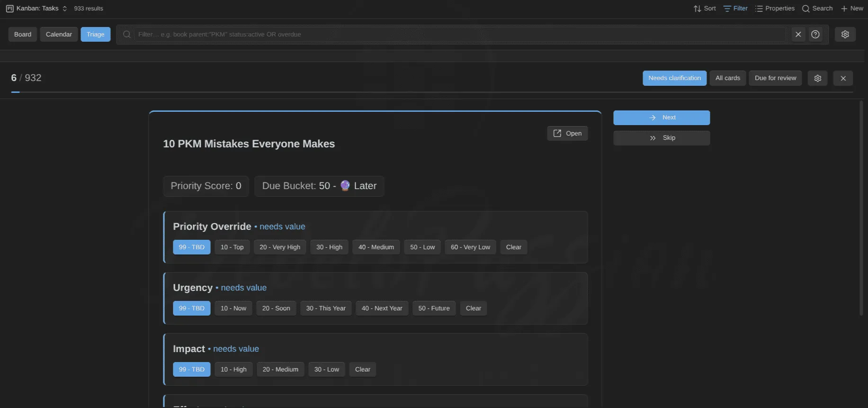Click the vertical scrollbar on right
The width and height of the screenshot is (868, 408).
pyautogui.click(x=861, y=208)
